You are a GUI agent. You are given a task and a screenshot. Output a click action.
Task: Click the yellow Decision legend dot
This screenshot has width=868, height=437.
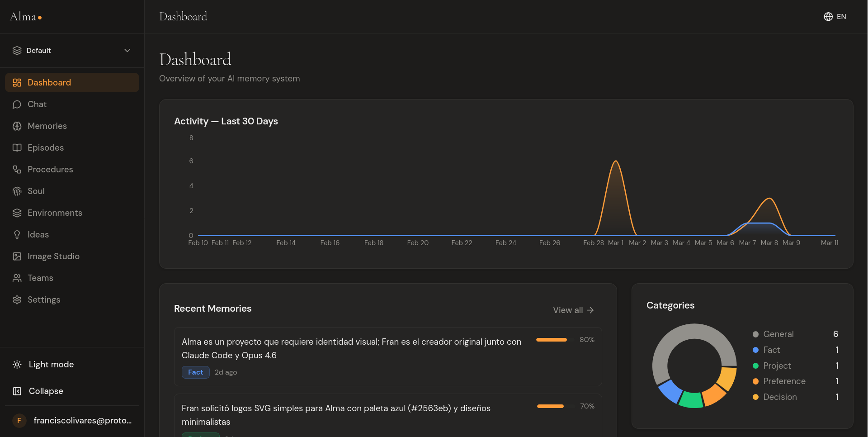click(x=755, y=397)
